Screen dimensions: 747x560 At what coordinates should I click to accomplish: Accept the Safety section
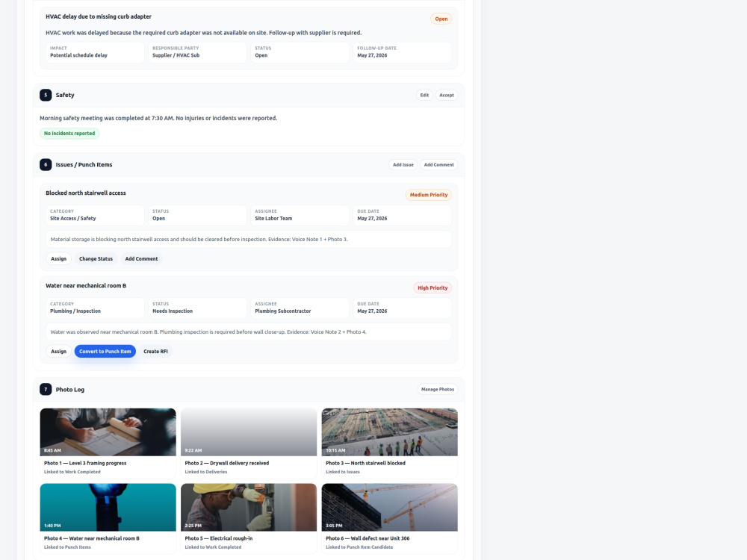pyautogui.click(x=447, y=96)
